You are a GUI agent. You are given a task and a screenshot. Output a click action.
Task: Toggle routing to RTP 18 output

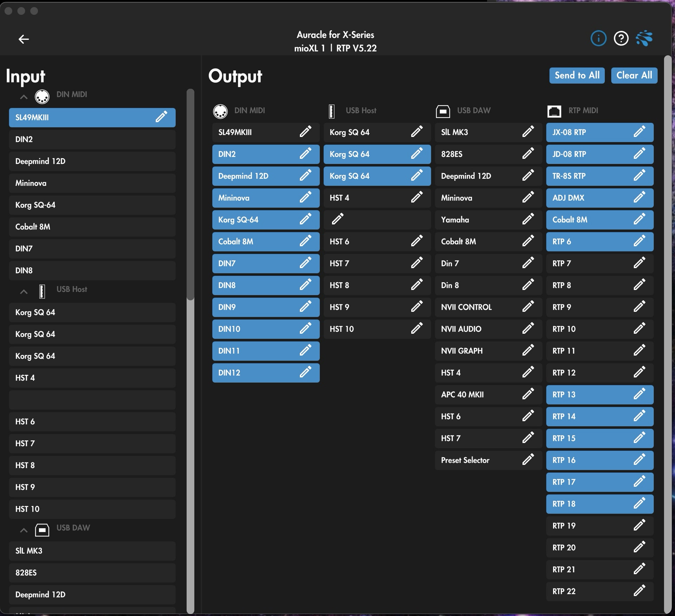(x=600, y=504)
